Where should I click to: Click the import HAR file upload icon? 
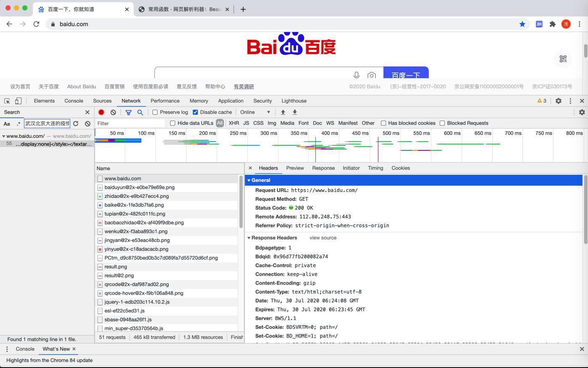click(283, 112)
